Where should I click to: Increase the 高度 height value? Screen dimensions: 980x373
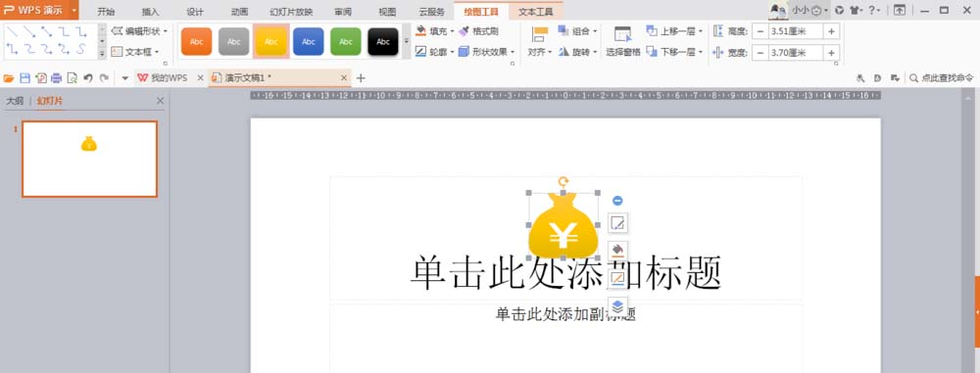(831, 32)
